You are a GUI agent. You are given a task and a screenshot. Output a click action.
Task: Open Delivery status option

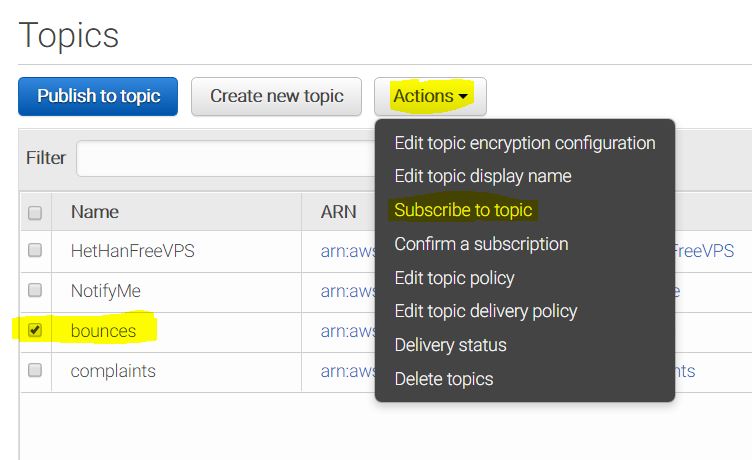tap(450, 345)
